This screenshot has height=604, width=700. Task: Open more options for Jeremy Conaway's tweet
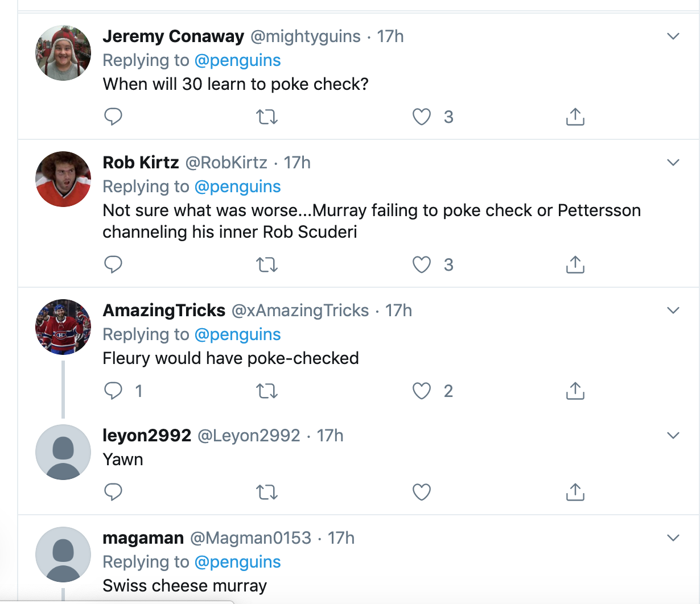click(673, 36)
